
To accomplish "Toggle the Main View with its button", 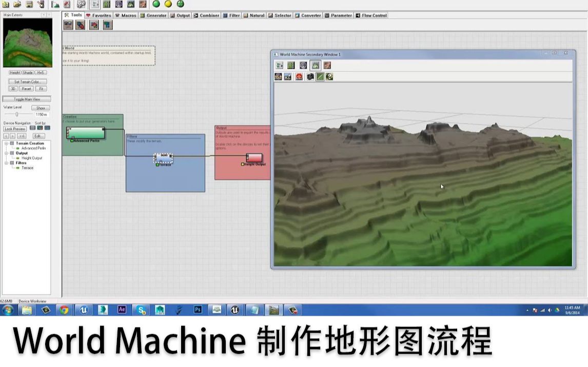I will click(27, 98).
